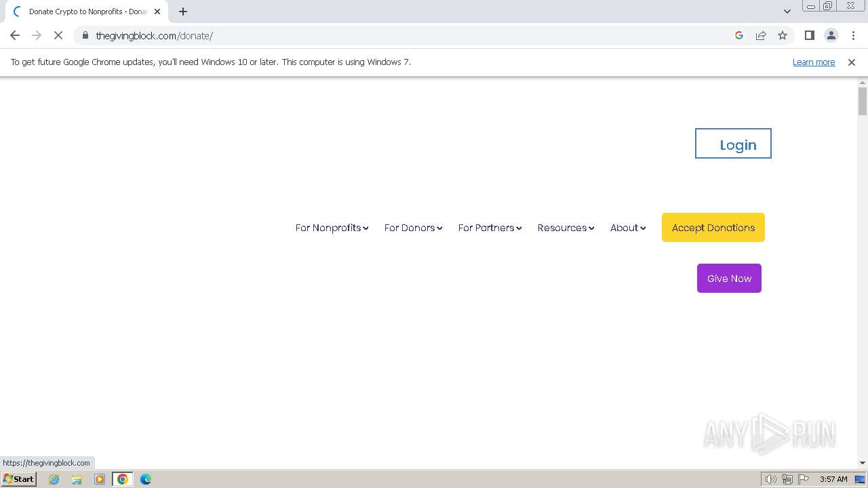The image size is (868, 488).
Task: Open the tab search chevron
Action: coord(787,12)
